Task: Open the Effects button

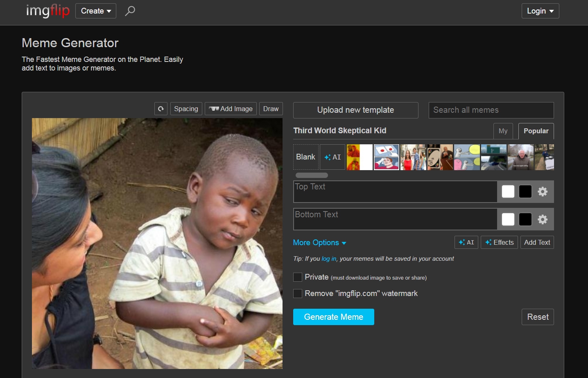Action: pyautogui.click(x=500, y=242)
